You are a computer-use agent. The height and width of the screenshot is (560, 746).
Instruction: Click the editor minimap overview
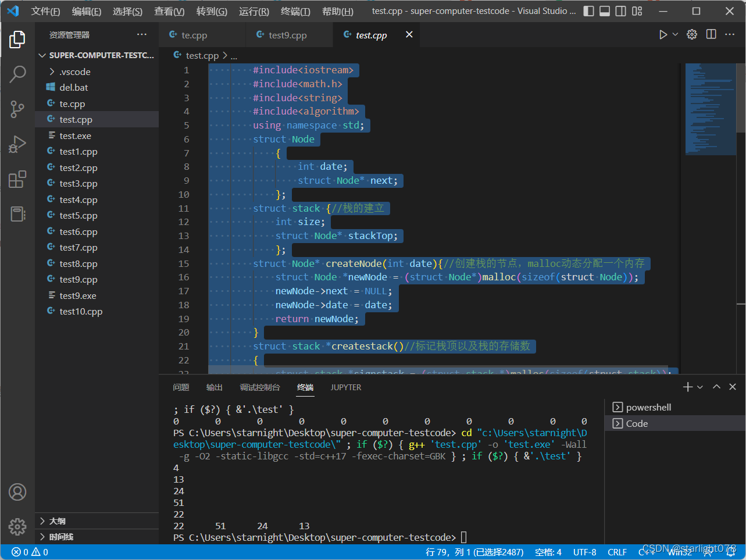click(711, 109)
